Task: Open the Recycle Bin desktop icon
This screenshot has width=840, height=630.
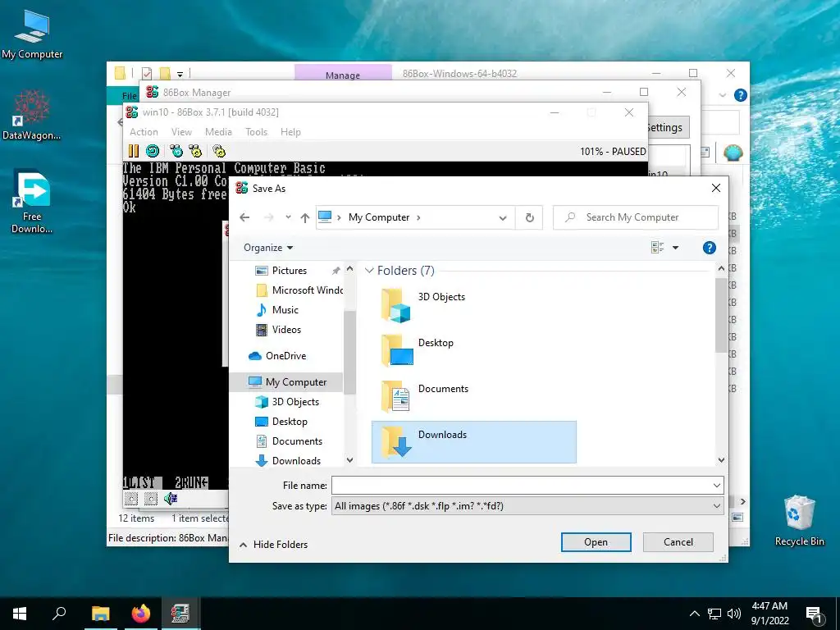Action: [x=799, y=520]
